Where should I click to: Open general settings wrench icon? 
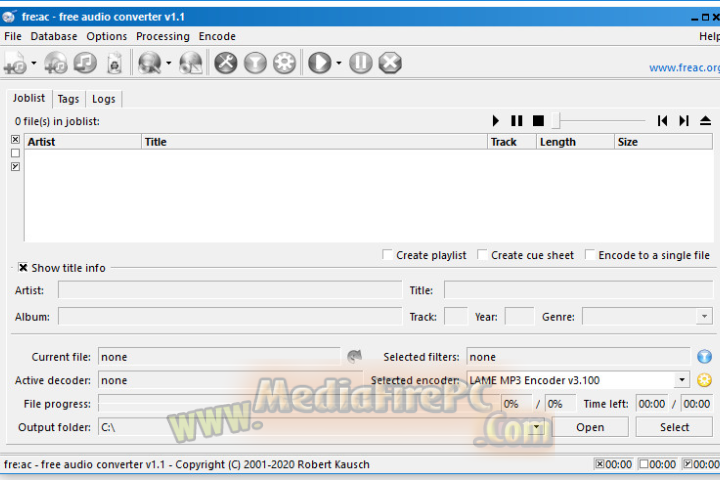click(226, 63)
